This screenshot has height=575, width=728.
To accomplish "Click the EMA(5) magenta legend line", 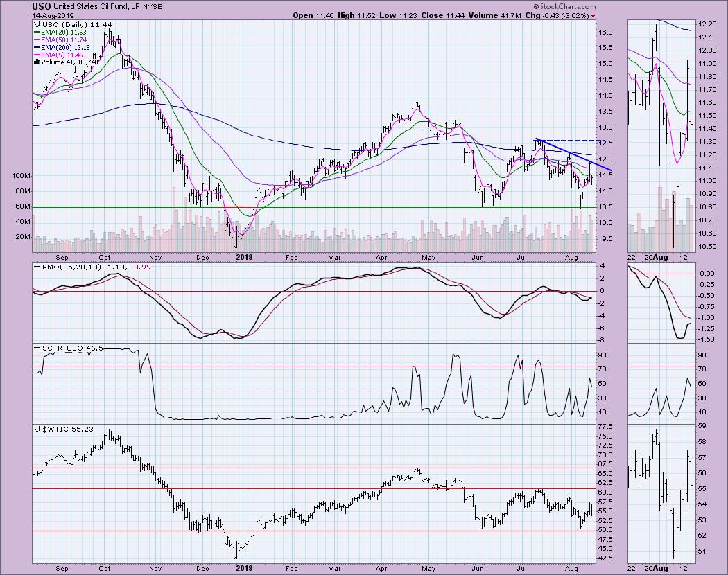I will 37,55.
